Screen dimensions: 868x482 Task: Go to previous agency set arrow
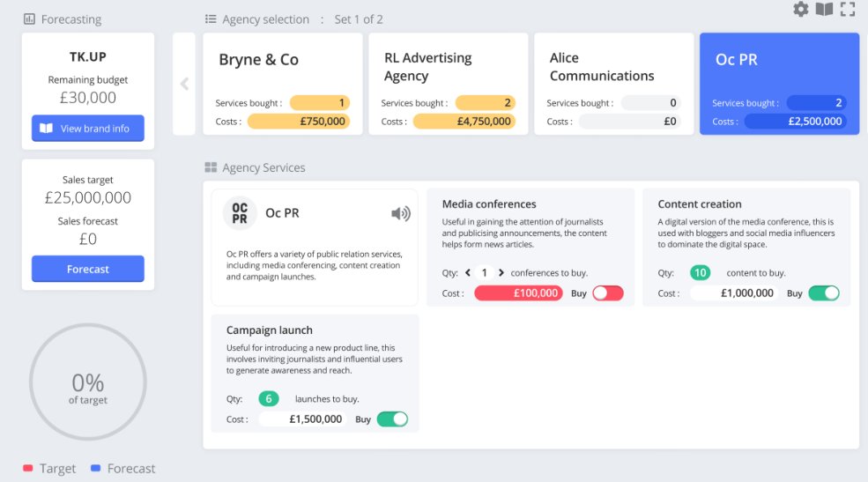(184, 84)
